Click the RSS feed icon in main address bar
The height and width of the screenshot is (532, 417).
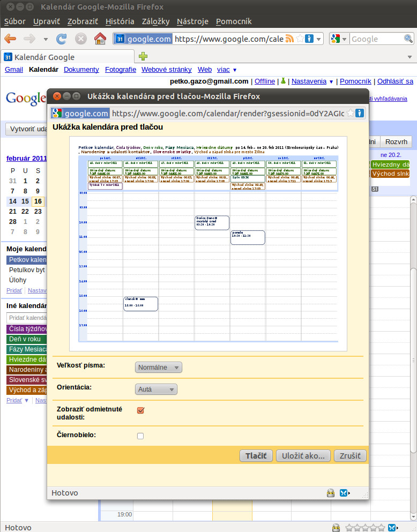pos(289,39)
